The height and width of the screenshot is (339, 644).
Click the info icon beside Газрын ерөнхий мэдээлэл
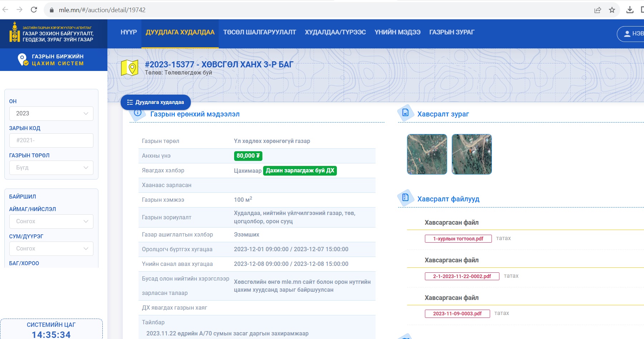coord(137,113)
